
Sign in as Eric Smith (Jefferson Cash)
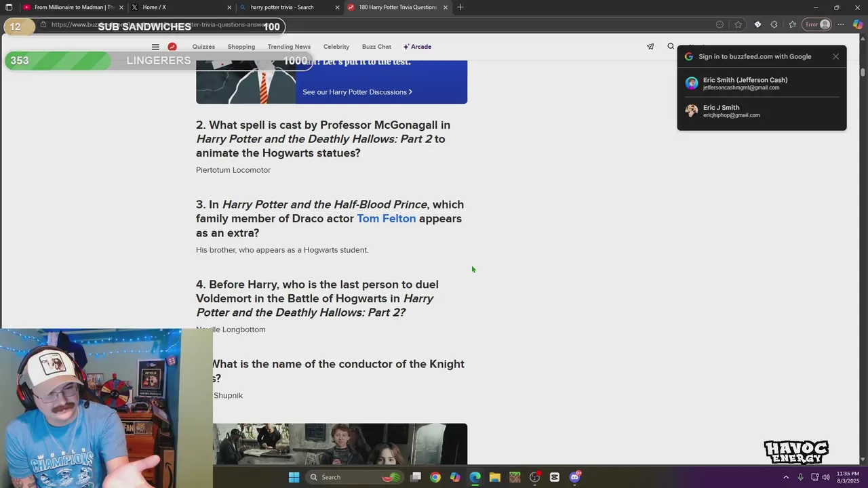tap(762, 83)
